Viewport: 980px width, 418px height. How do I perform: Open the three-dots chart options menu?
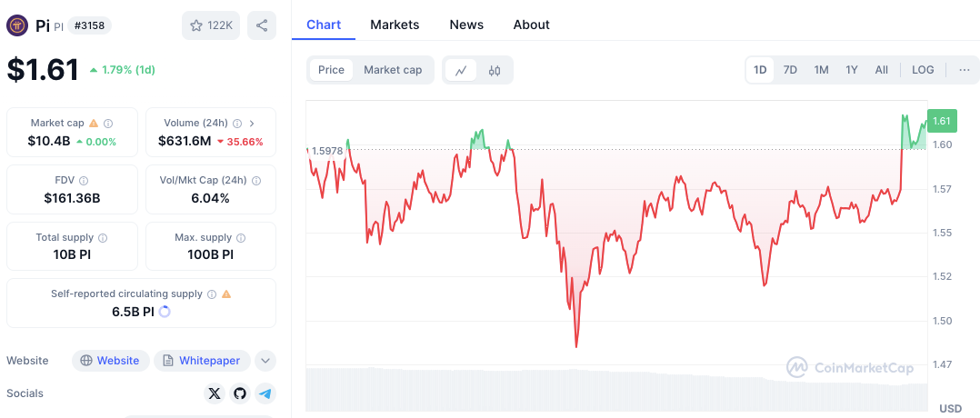[964, 70]
